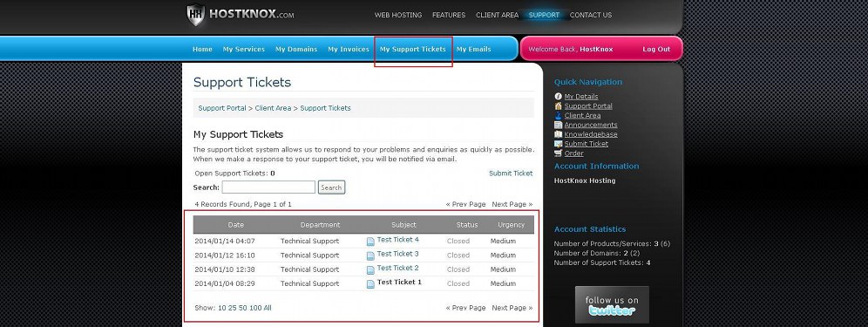Screen dimensions: 868x327
Task: Switch to the My Services tab
Action: pos(243,50)
